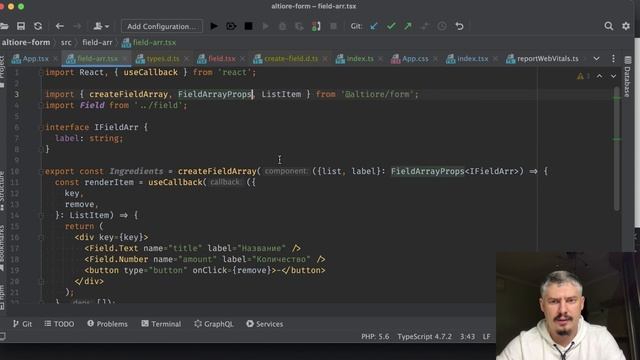Close the create-field.d.ts tab
The height and width of the screenshot is (360, 640).
click(325, 59)
